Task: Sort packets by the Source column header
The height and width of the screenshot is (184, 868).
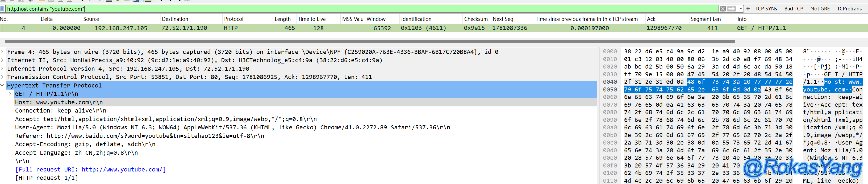Action: click(x=91, y=19)
